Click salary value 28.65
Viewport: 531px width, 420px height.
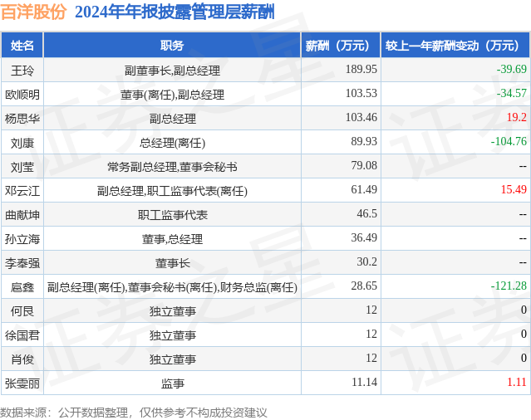point(364,286)
